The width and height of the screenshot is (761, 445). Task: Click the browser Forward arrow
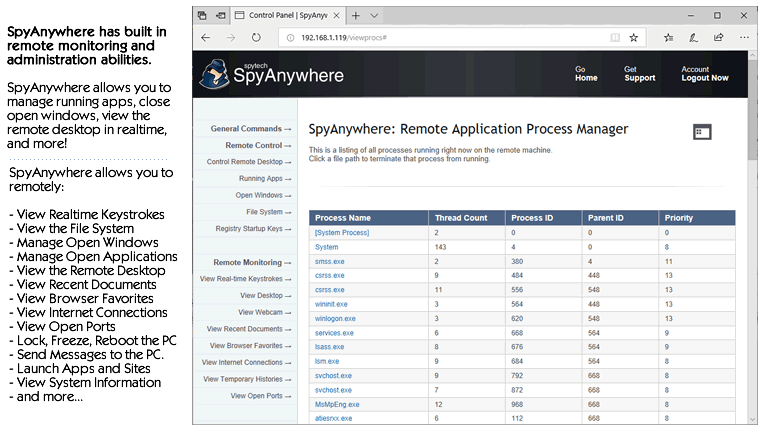(x=231, y=37)
